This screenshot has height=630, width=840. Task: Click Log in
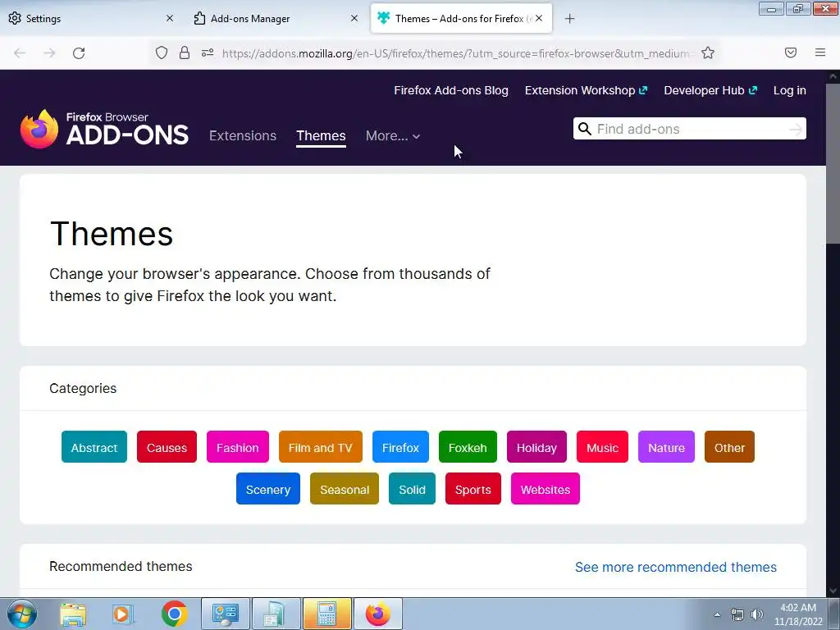pos(790,90)
